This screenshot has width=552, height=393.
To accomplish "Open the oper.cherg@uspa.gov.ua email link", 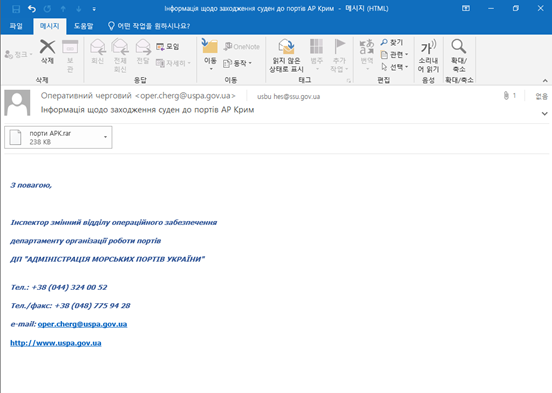I will pyautogui.click(x=82, y=324).
